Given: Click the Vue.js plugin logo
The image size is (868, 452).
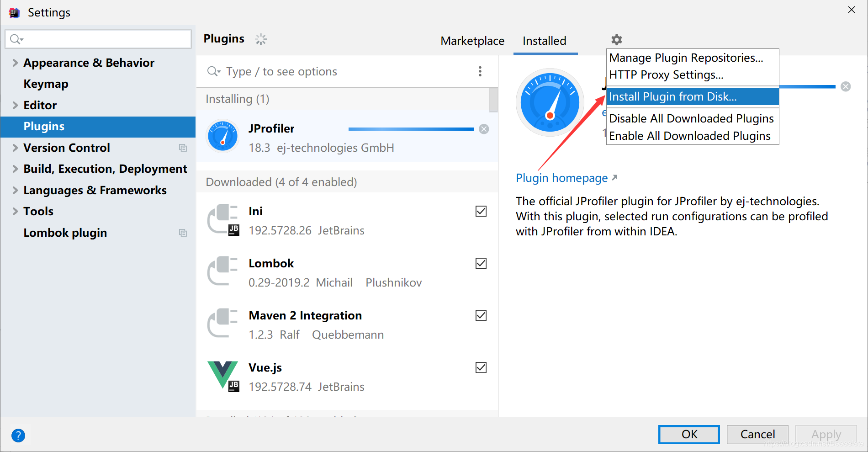Looking at the screenshot, I should [x=223, y=376].
